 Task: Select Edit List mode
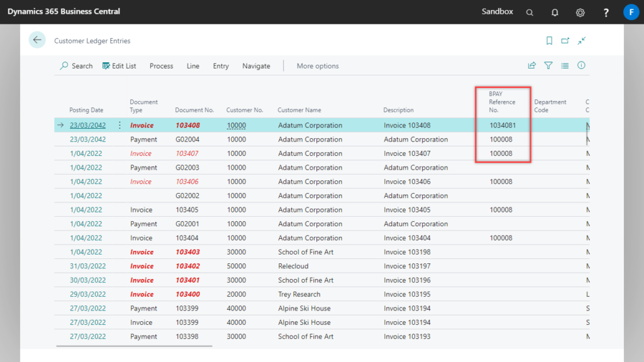(x=119, y=65)
